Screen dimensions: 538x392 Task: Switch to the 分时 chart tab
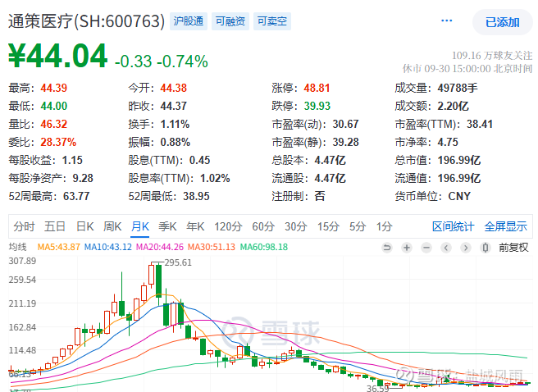(25, 226)
